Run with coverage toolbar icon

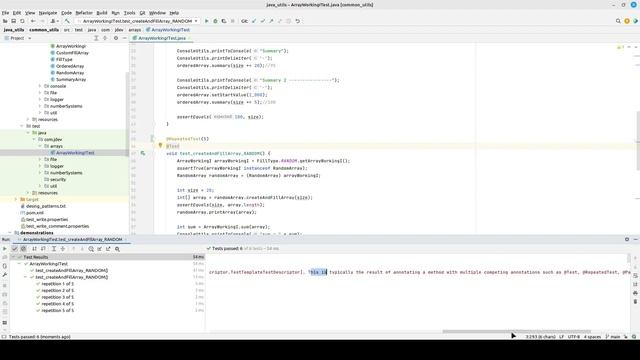(x=224, y=21)
